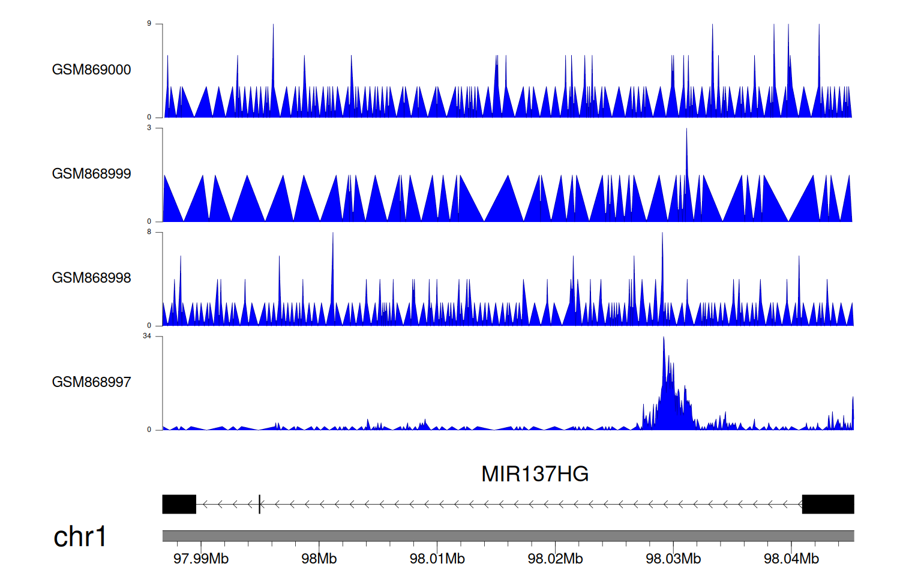900x588 pixels.
Task: Click the MIR137HG gene name
Action: (535, 474)
